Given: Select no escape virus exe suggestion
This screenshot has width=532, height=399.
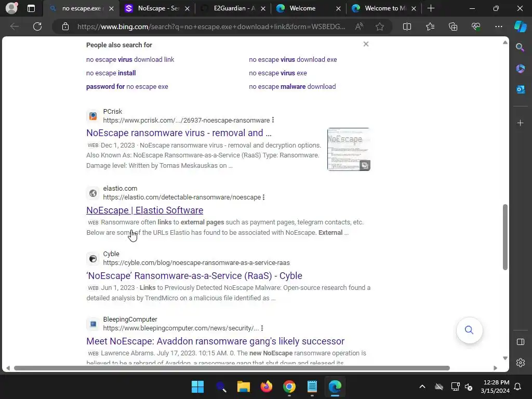Looking at the screenshot, I should pos(277,73).
